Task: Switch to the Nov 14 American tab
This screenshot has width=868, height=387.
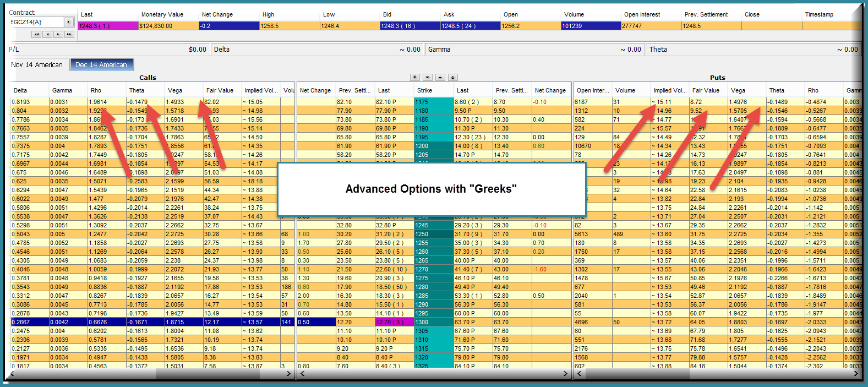Action: click(x=37, y=65)
